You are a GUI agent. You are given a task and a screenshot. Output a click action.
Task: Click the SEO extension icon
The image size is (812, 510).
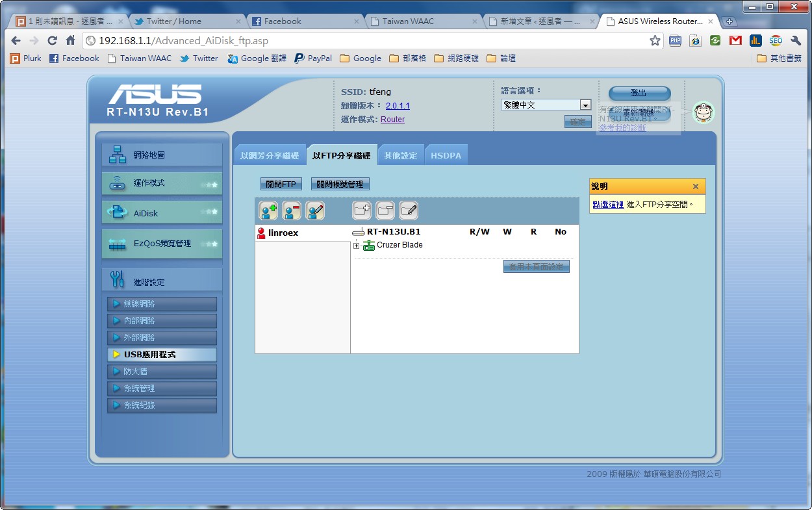(776, 40)
